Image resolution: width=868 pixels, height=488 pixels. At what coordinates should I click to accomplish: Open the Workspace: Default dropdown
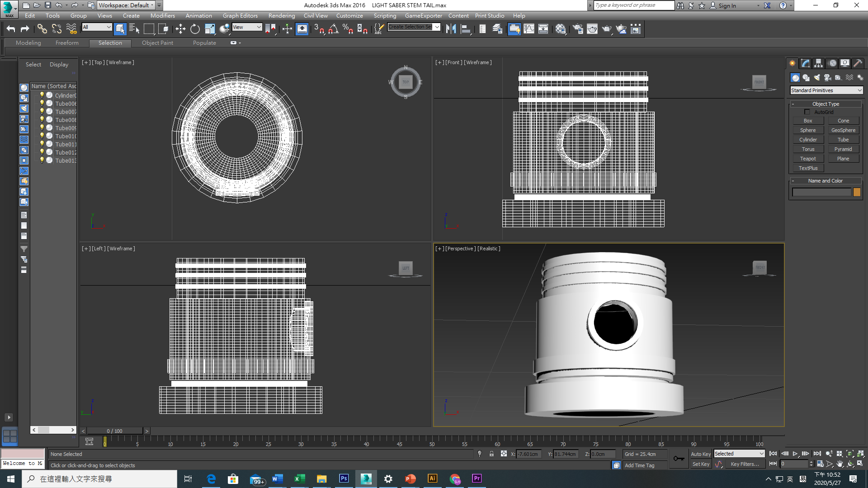pyautogui.click(x=127, y=5)
